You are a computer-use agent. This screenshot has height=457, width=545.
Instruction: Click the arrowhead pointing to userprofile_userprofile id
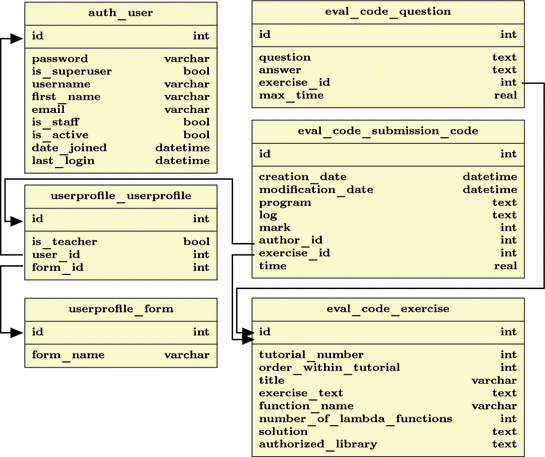[16, 221]
